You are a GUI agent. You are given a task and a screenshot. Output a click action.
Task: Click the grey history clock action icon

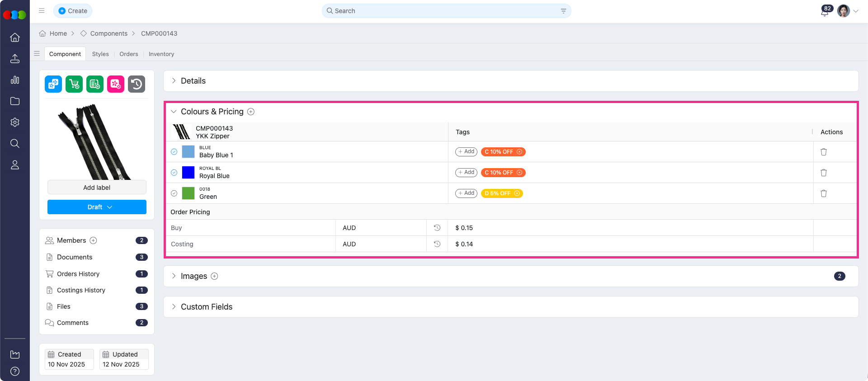coord(137,84)
